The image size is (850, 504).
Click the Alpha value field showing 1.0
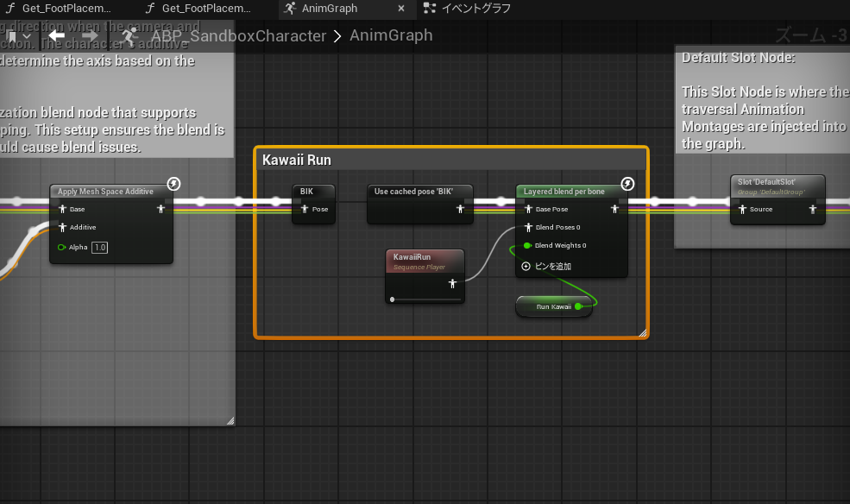(x=100, y=248)
